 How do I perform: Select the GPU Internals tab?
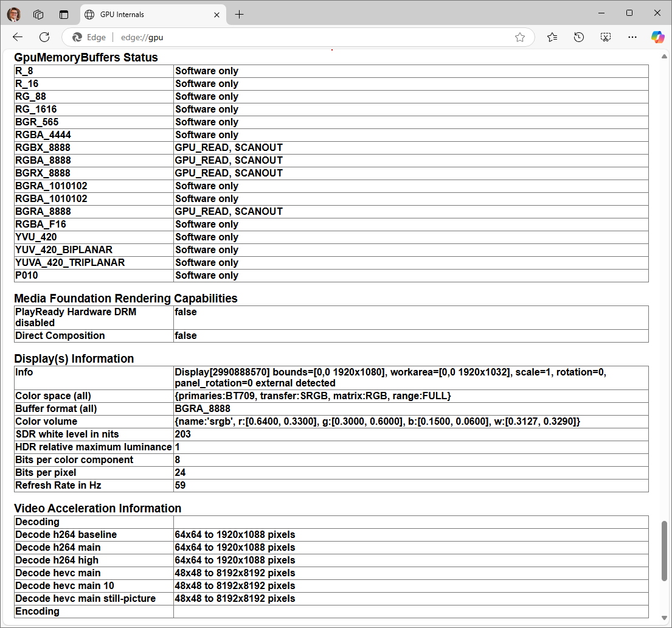coord(153,15)
